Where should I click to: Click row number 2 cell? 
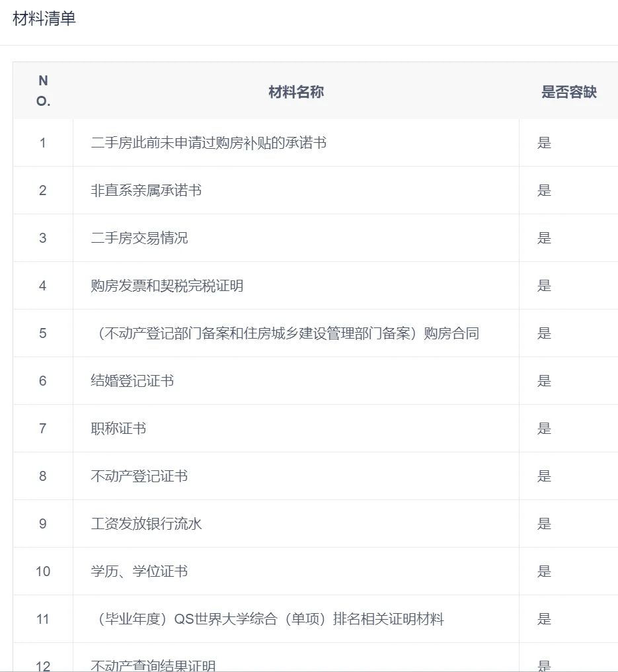point(43,190)
